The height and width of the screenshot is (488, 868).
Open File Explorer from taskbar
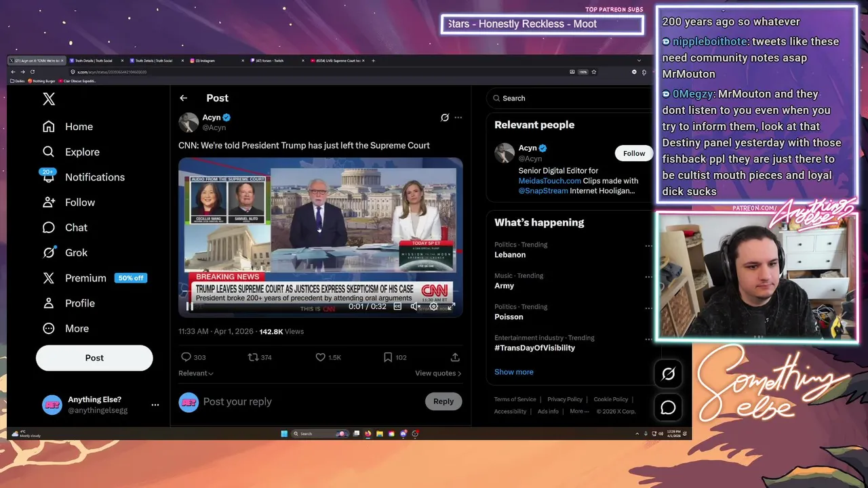380,434
